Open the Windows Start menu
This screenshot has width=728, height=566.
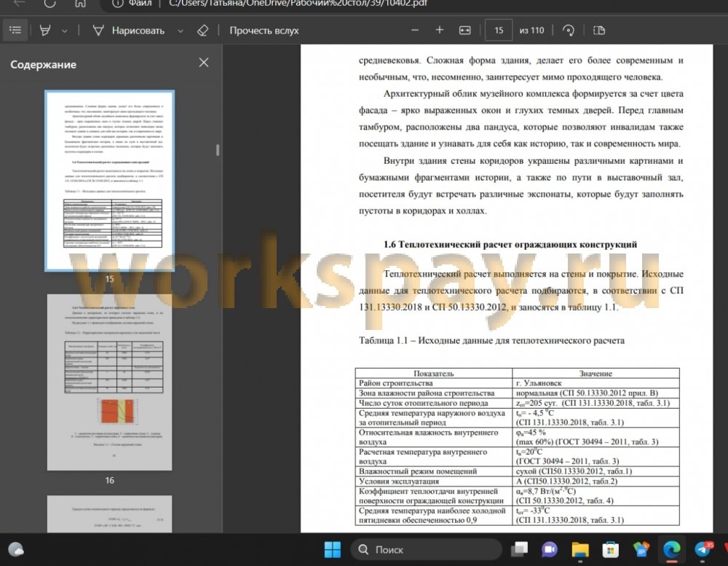pos(333,550)
